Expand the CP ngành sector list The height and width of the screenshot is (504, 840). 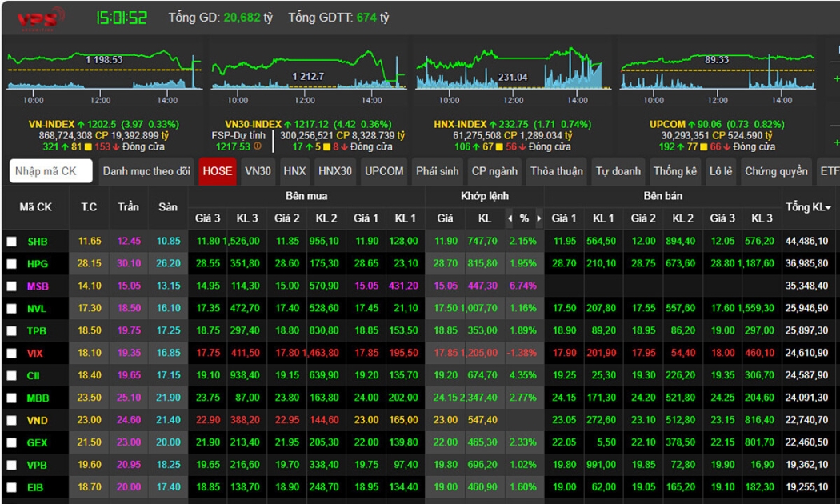coord(494,171)
